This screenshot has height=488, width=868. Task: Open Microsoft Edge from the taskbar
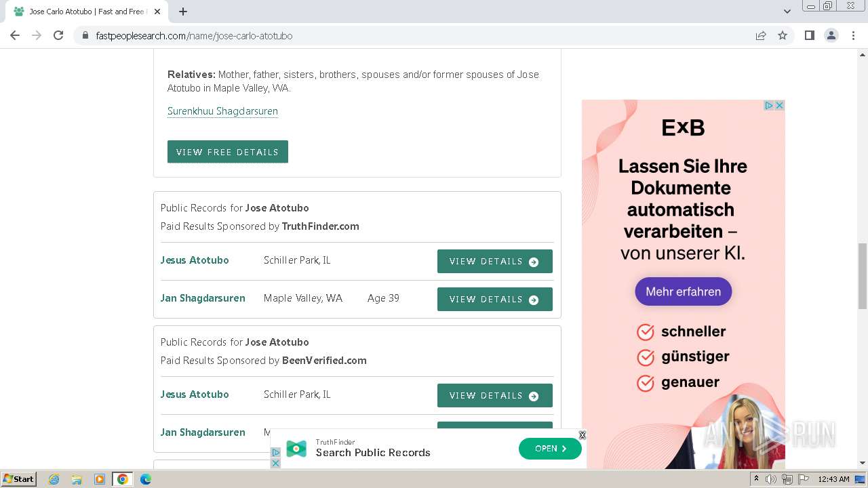point(146,479)
